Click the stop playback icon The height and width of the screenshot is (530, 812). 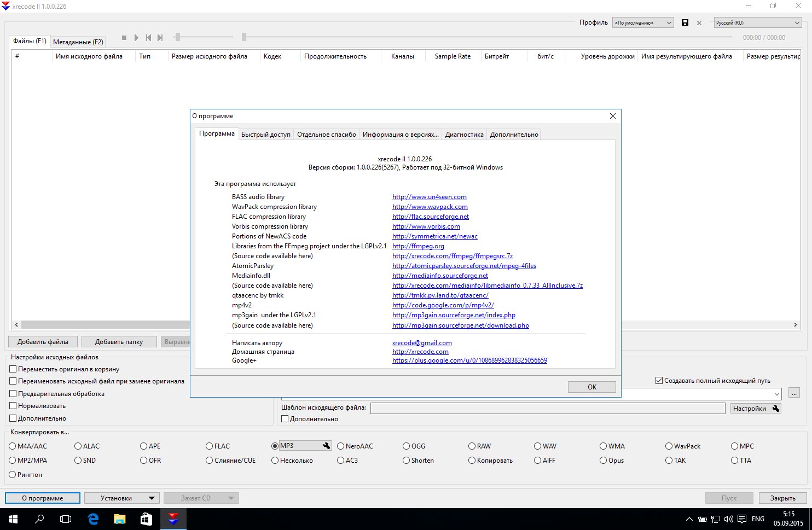coord(124,38)
